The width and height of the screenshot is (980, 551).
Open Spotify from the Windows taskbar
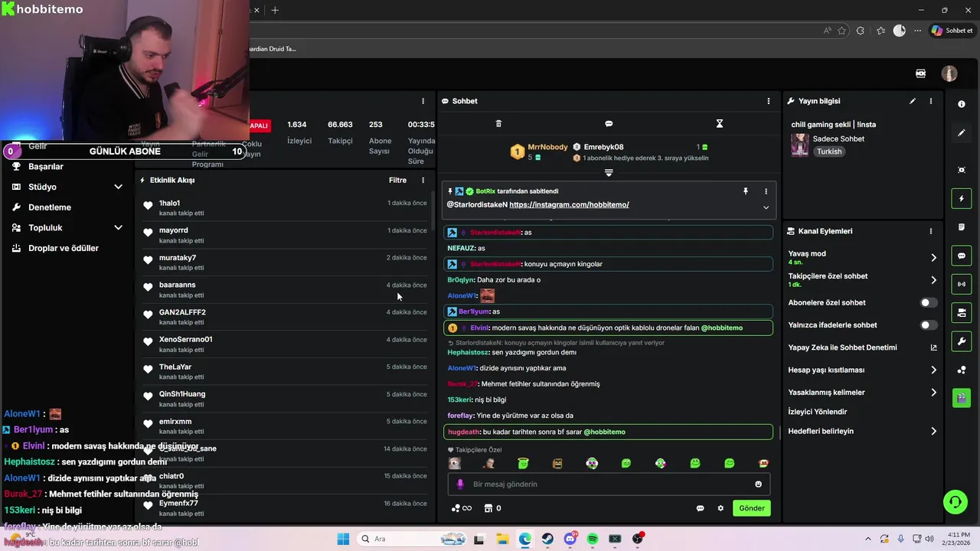coord(593,539)
